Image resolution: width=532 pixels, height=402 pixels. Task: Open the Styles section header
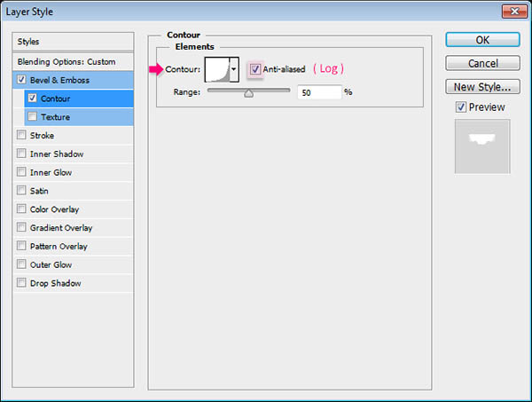(x=73, y=42)
